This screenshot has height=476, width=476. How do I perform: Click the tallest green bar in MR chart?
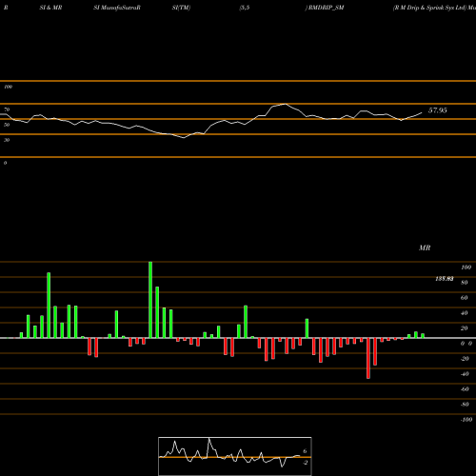(150, 300)
